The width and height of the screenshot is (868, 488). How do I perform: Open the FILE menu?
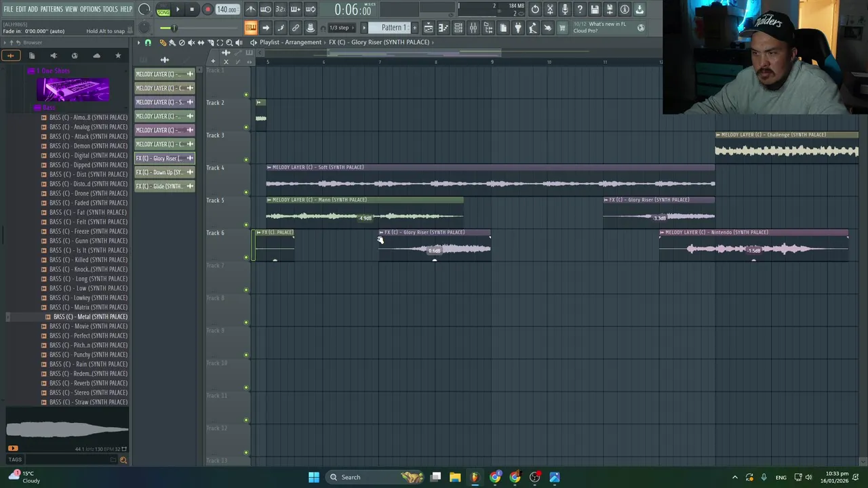coord(8,9)
